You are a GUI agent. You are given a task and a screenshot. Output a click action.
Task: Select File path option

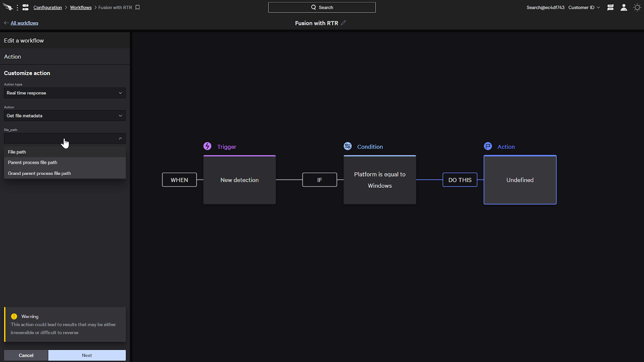[65, 152]
